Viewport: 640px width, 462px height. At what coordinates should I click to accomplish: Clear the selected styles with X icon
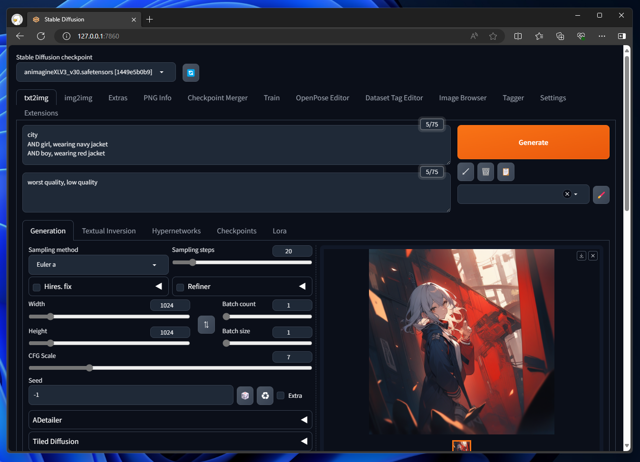567,194
